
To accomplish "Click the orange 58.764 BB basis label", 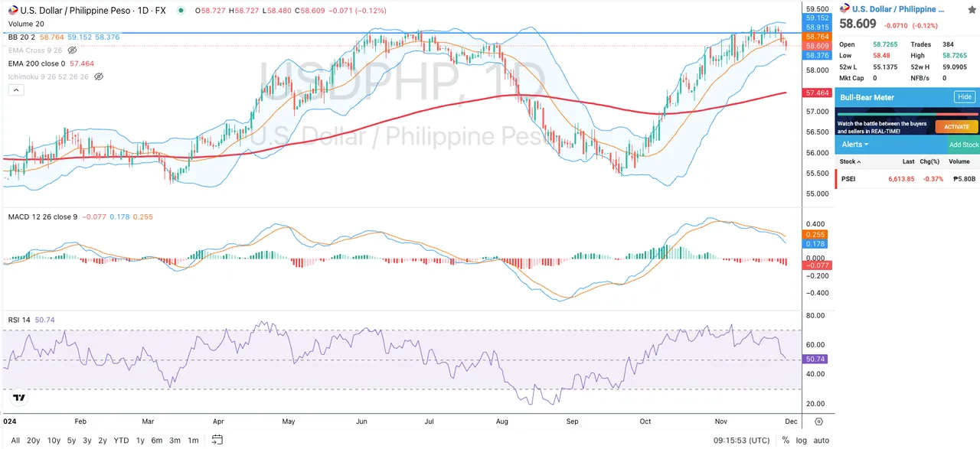I will pos(817,37).
